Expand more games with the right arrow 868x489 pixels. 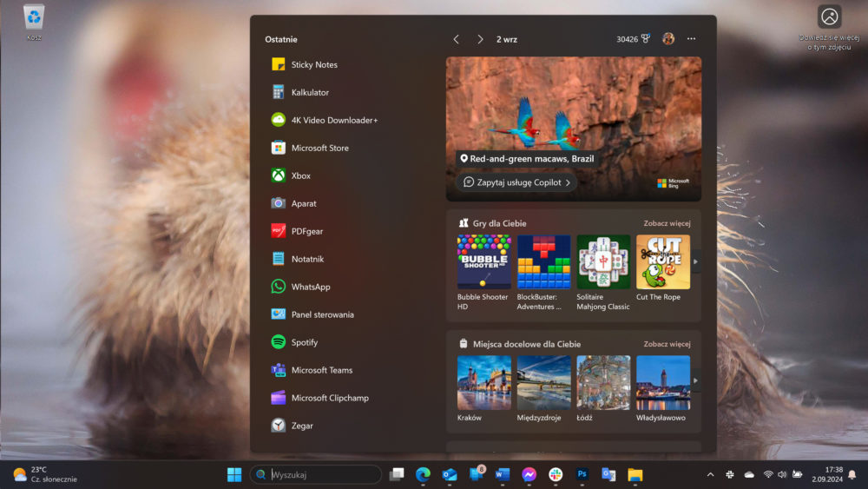click(x=696, y=262)
